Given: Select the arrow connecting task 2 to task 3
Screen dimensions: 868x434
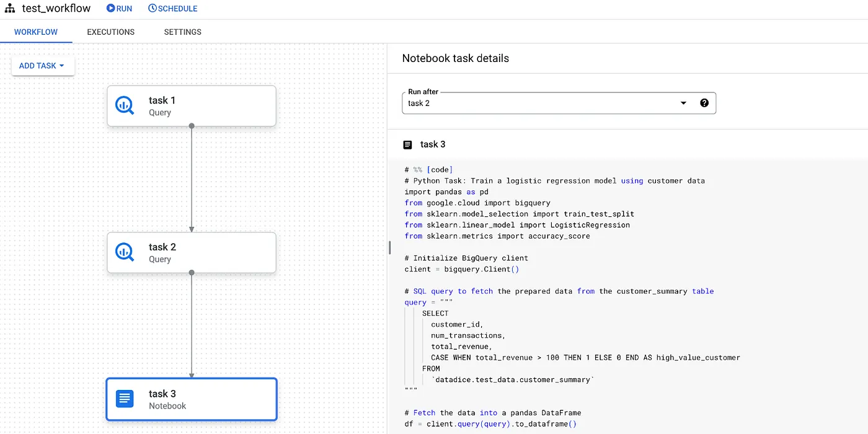Looking at the screenshot, I should (x=192, y=325).
